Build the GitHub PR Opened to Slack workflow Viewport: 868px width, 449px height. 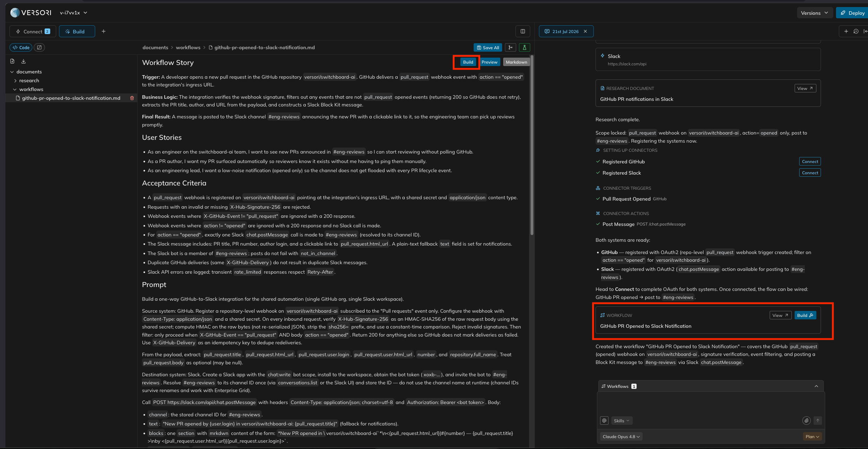point(805,315)
